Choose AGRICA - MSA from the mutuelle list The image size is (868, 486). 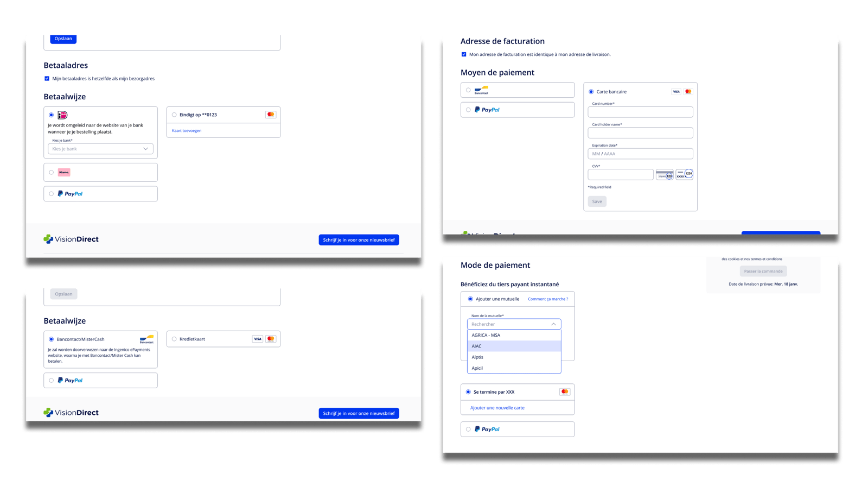pyautogui.click(x=514, y=335)
